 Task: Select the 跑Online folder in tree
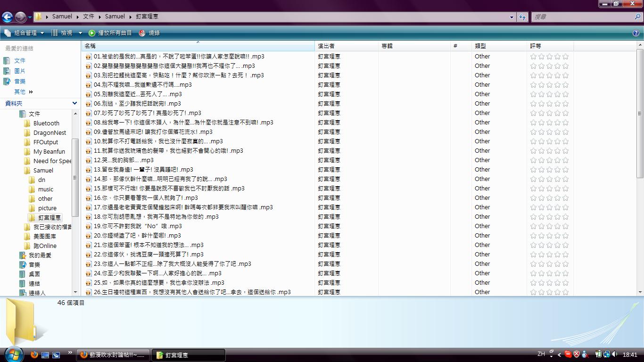(45, 246)
